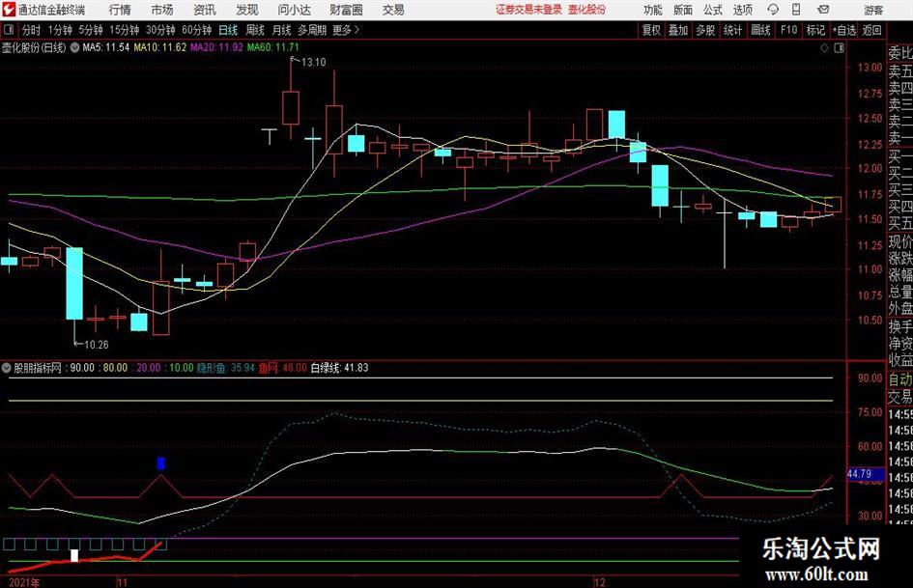Click the 统计 statistics button
Screen dimensions: 913x588
click(x=733, y=30)
